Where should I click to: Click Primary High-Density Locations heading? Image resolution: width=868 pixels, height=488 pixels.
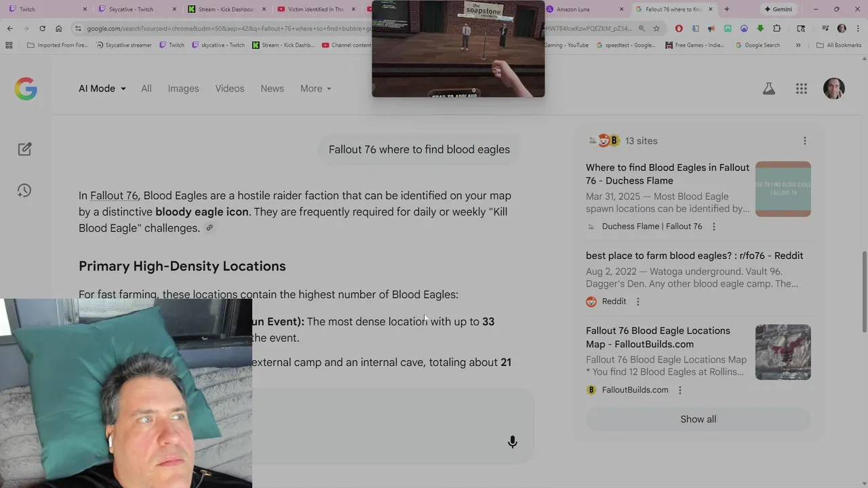[x=182, y=266]
